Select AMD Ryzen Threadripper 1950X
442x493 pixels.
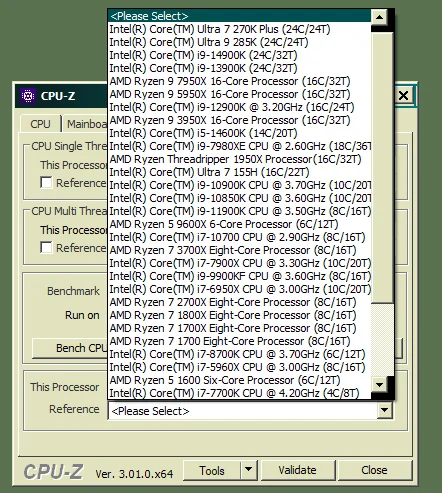239,159
